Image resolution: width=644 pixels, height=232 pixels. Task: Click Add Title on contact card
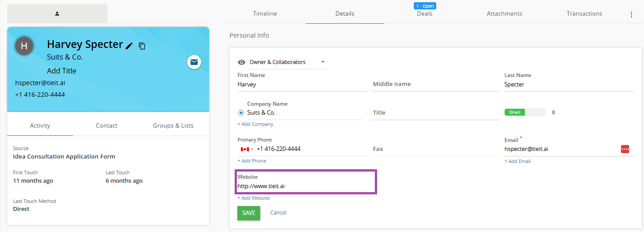(62, 71)
